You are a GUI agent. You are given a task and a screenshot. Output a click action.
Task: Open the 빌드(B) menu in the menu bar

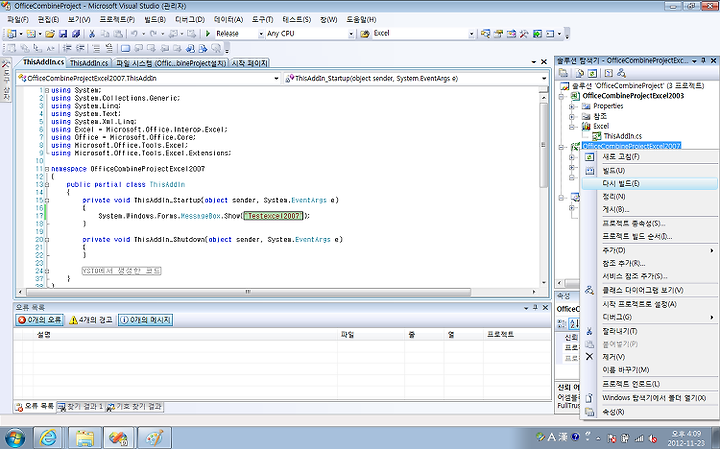pos(155,20)
